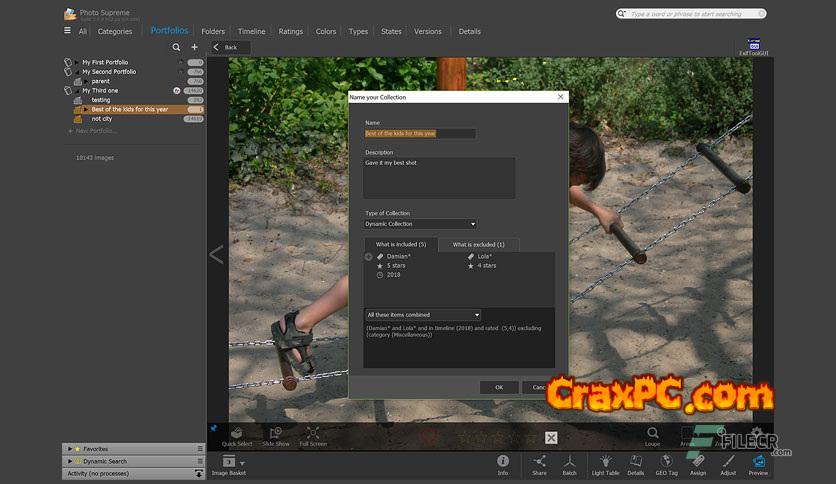The image size is (836, 484).
Task: Open the Share tool
Action: [539, 462]
